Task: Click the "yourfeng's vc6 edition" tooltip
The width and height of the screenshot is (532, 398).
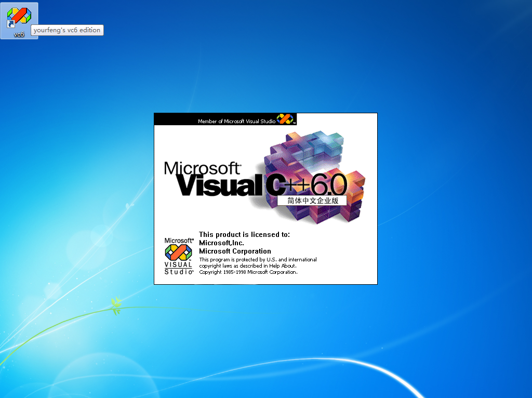Action: pyautogui.click(x=67, y=30)
